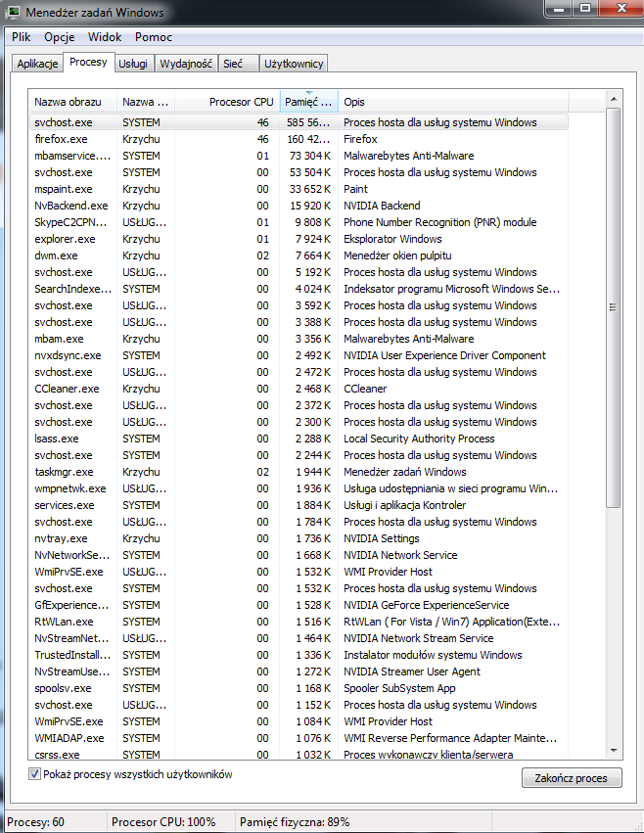Select the CCleaner.exe process
The width and height of the screenshot is (644, 833).
(299, 389)
